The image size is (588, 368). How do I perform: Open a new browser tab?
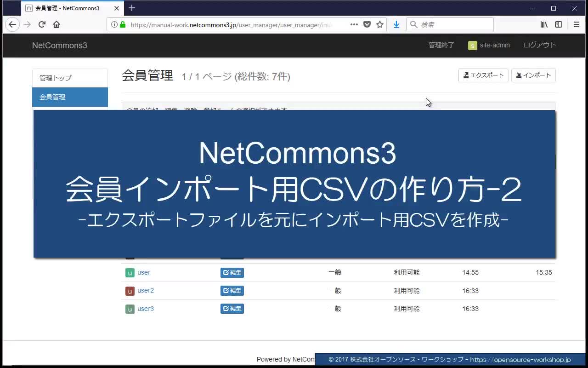[x=132, y=8]
